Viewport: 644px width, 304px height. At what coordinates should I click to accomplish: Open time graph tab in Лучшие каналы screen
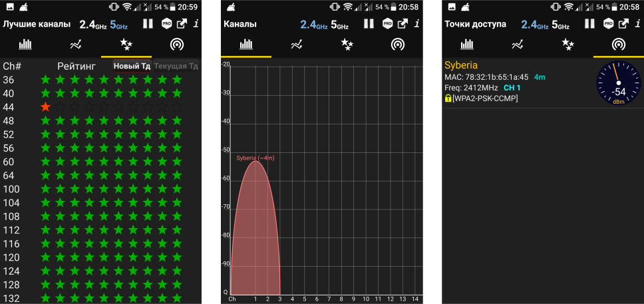[76, 45]
